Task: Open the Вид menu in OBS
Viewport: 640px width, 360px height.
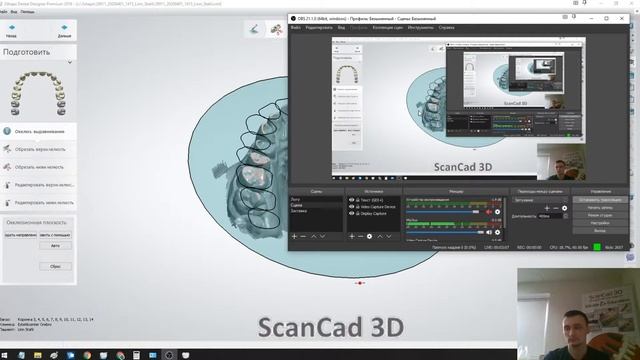Action: 341,28
